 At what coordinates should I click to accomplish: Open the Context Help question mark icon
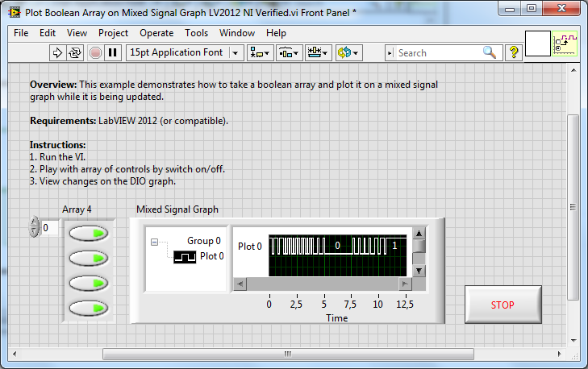pos(514,52)
